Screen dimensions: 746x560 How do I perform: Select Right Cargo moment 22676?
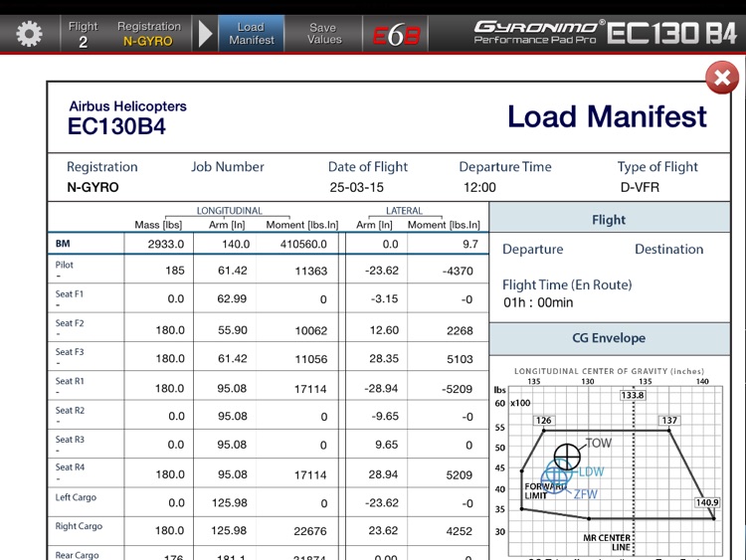click(x=309, y=531)
